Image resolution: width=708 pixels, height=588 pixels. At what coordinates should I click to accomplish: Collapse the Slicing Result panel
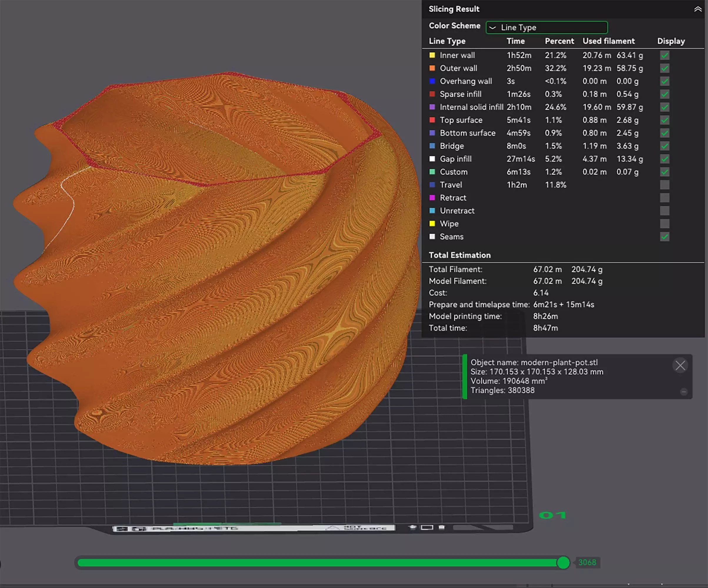(x=697, y=9)
